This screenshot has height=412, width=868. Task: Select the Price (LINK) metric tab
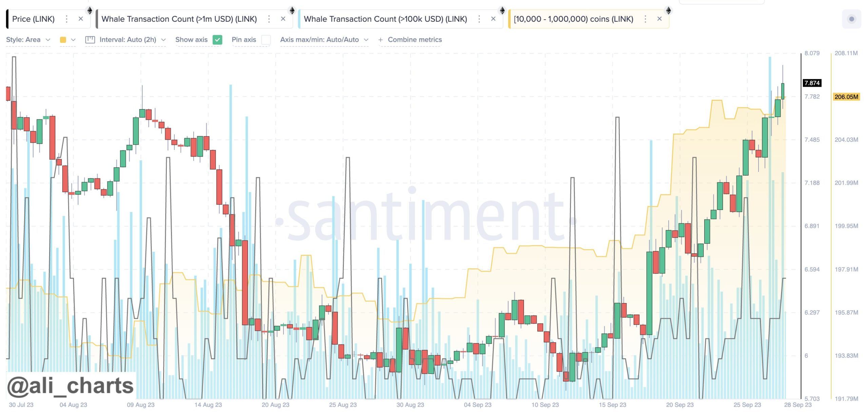(33, 19)
